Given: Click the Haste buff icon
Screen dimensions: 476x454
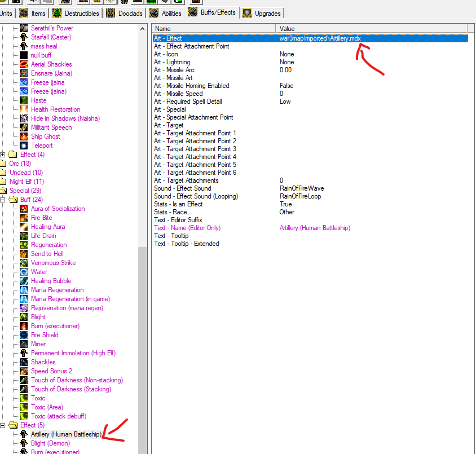Looking at the screenshot, I should click(x=24, y=100).
